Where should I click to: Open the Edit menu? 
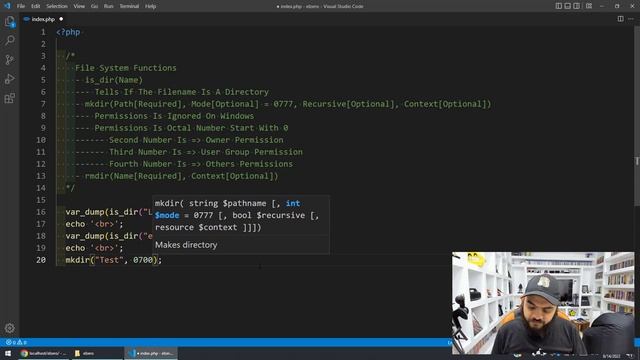point(36,6)
